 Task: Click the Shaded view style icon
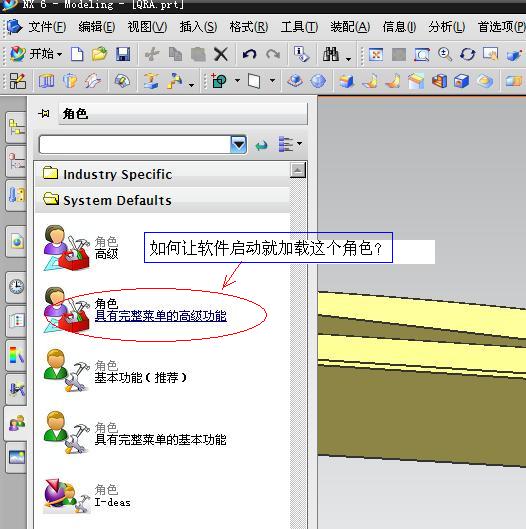tap(514, 55)
